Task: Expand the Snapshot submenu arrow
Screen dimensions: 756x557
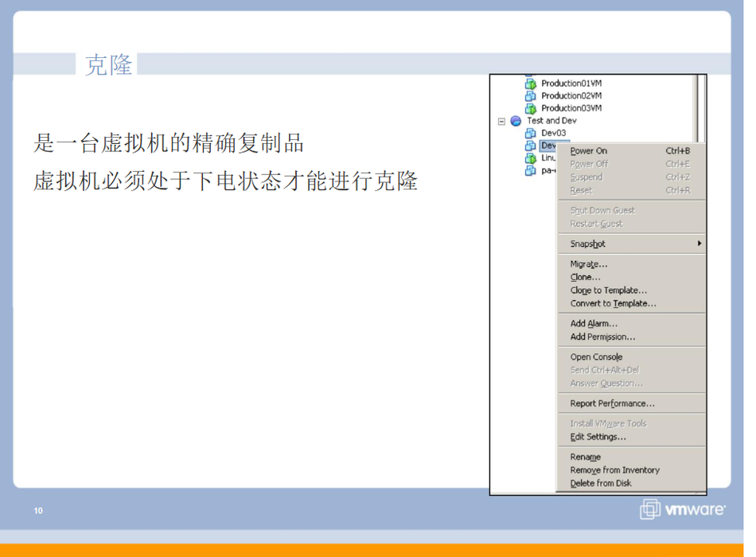Action: click(x=699, y=243)
